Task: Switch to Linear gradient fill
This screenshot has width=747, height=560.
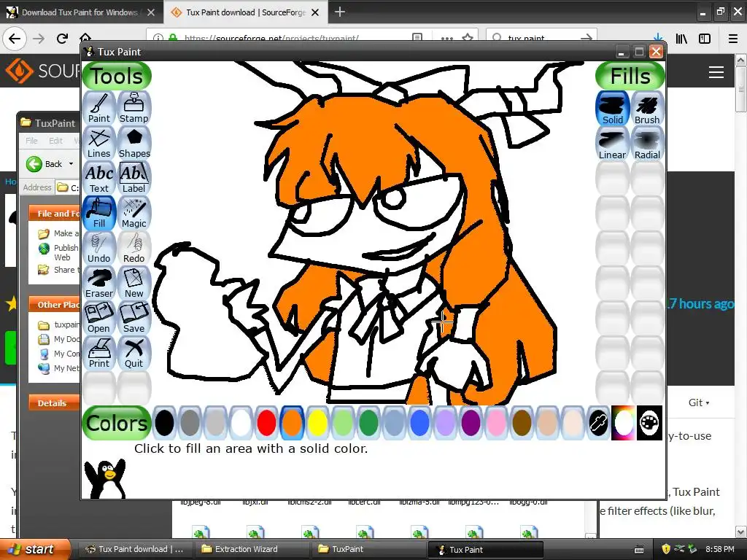Action: (613, 144)
